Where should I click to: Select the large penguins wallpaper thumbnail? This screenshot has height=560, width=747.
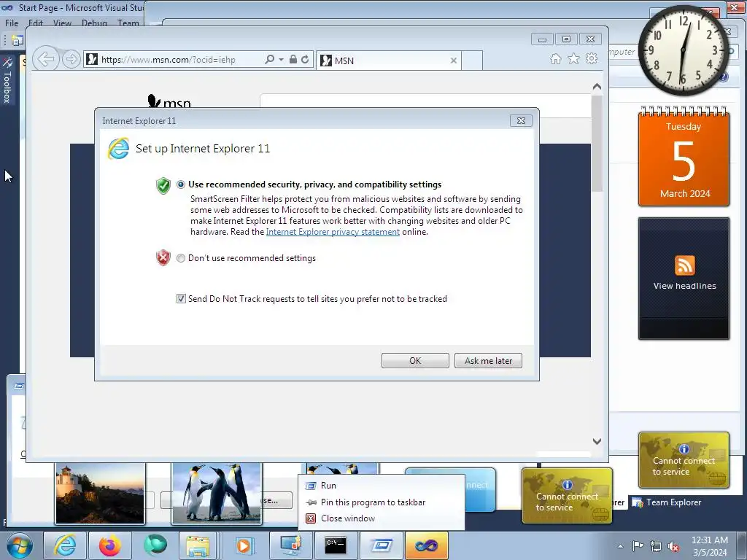[217, 494]
